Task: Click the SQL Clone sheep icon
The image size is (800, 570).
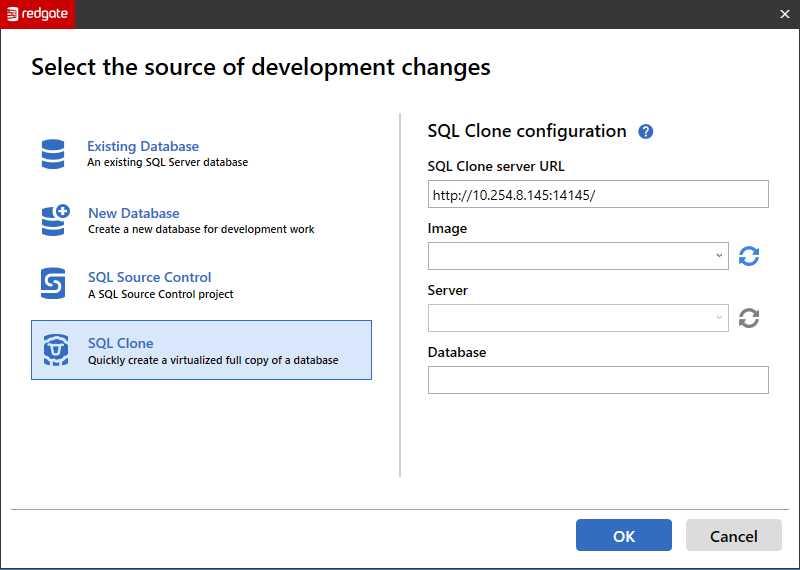Action: [55, 350]
